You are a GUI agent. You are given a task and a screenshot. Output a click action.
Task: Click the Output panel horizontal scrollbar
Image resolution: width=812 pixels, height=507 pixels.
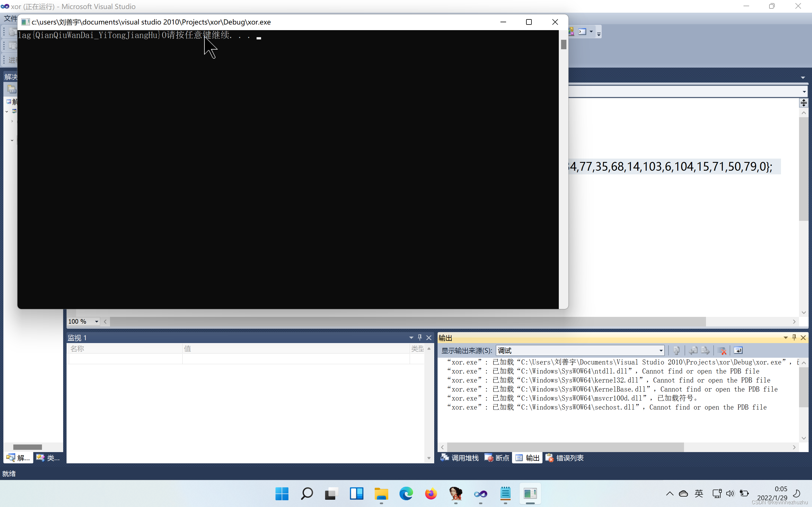pos(565,447)
